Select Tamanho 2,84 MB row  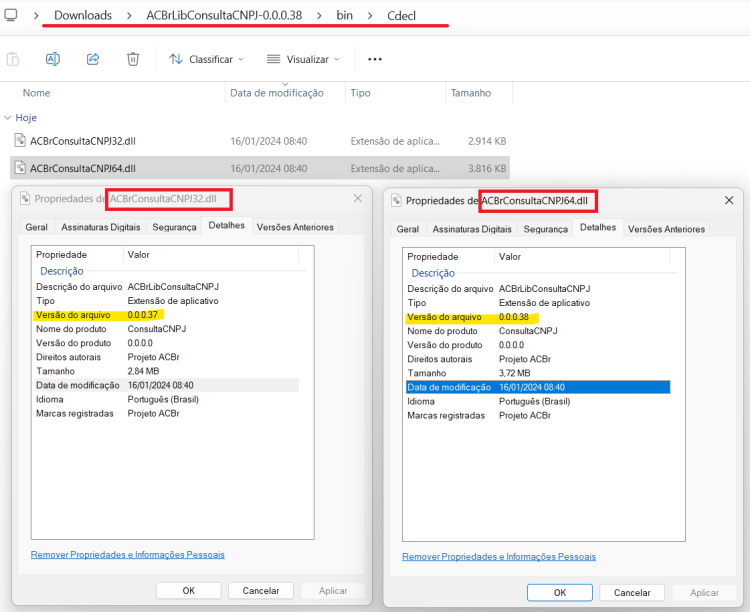click(167, 371)
